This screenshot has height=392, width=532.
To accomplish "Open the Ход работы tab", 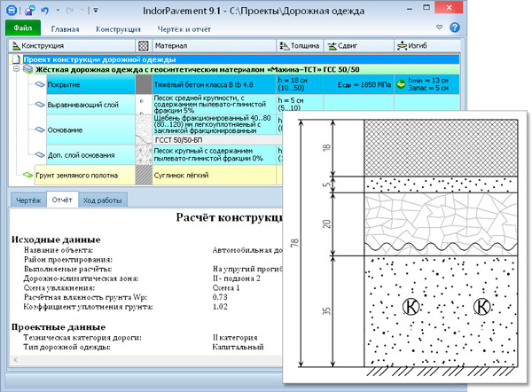I will (x=103, y=200).
